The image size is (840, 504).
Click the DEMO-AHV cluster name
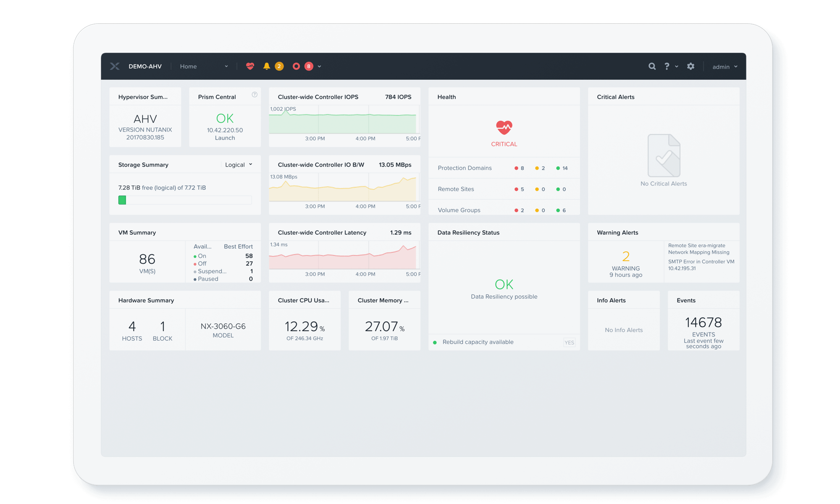click(145, 66)
